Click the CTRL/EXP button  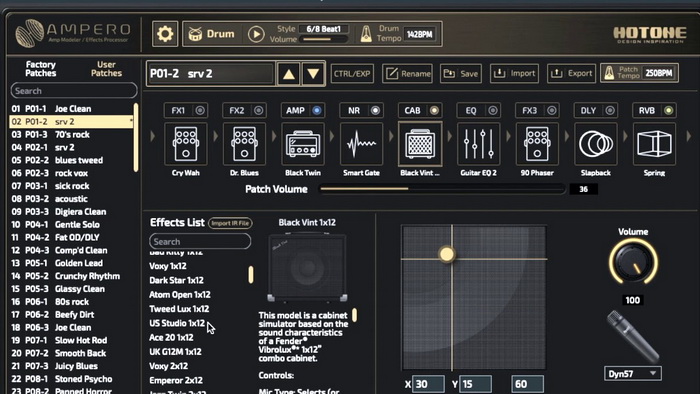coord(352,74)
